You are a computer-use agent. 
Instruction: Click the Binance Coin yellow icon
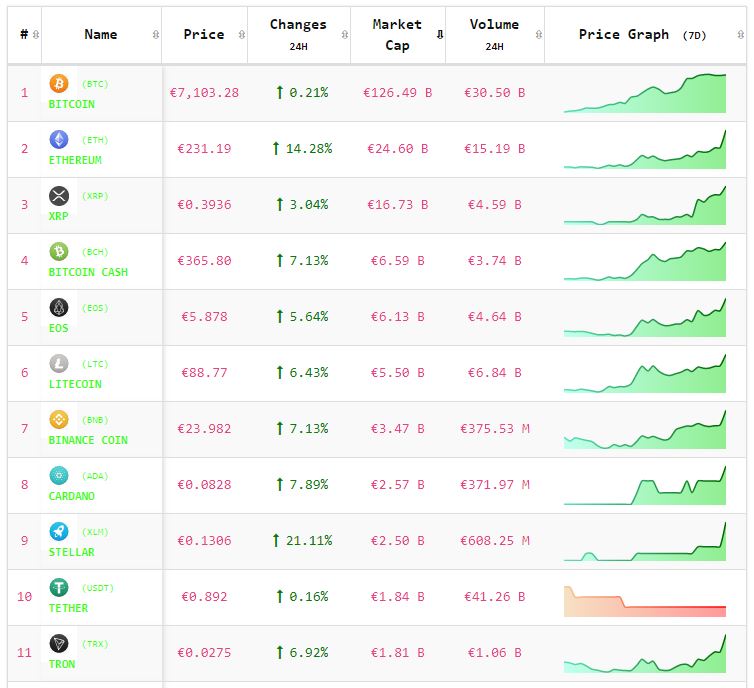pos(59,420)
